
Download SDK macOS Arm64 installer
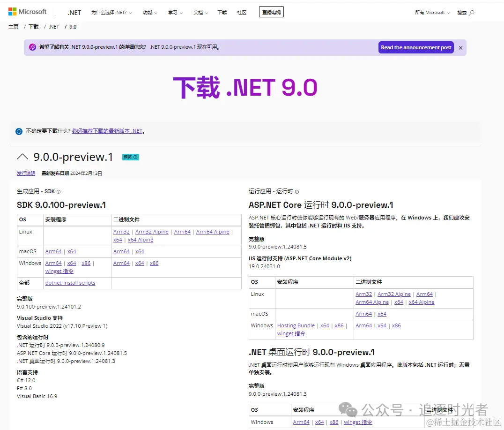click(53, 251)
